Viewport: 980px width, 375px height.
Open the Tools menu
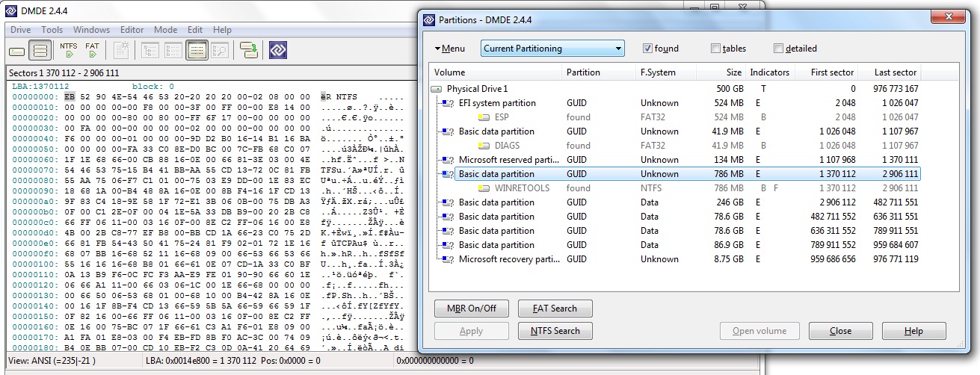pyautogui.click(x=52, y=30)
